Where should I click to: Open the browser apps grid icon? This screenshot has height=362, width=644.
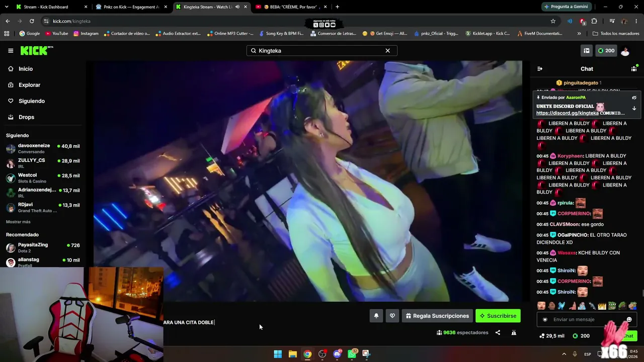7,34
